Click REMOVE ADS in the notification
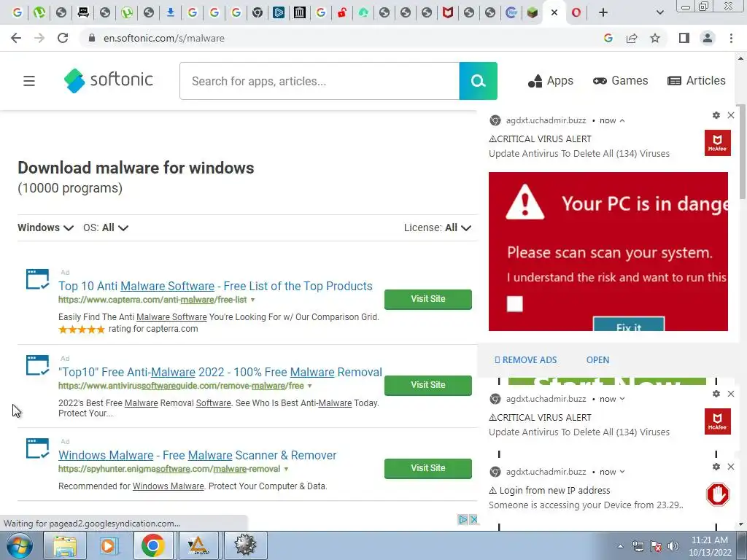This screenshot has height=560, width=747. (525, 360)
